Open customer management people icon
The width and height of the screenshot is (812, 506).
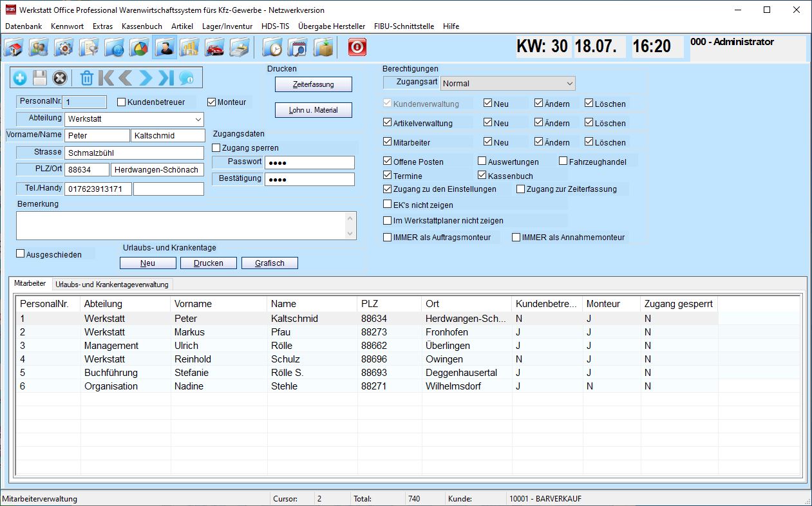(x=38, y=48)
